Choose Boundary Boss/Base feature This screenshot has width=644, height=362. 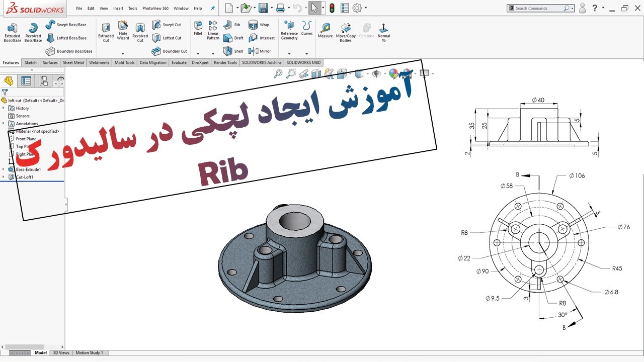coord(69,51)
